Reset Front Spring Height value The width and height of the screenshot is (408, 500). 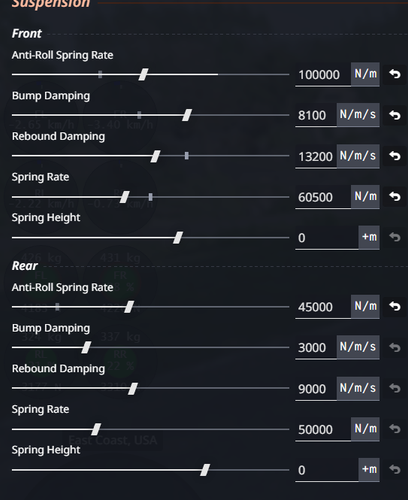[395, 237]
